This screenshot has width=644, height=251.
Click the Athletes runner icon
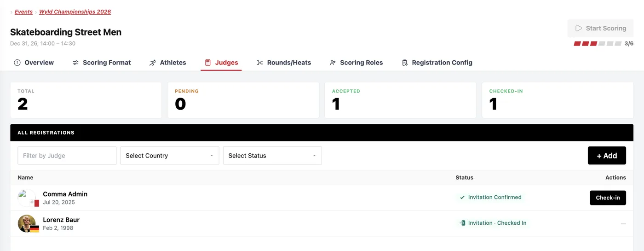click(x=153, y=63)
